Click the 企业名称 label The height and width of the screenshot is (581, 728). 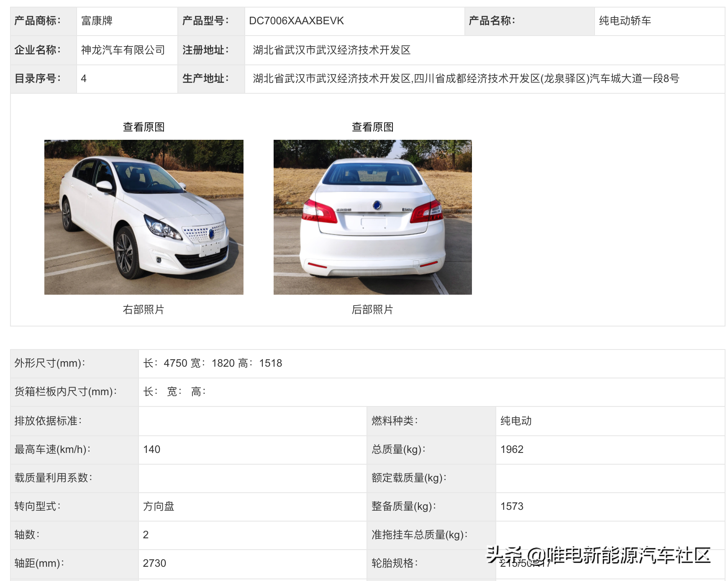[38, 50]
